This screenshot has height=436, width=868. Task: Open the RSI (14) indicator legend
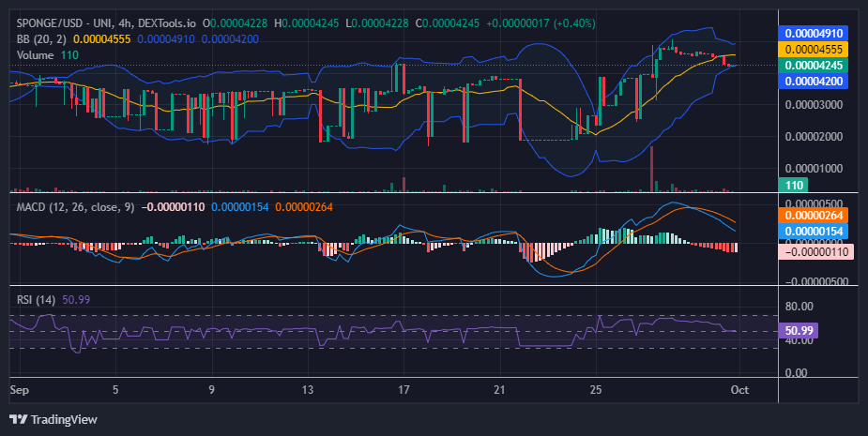[36, 300]
